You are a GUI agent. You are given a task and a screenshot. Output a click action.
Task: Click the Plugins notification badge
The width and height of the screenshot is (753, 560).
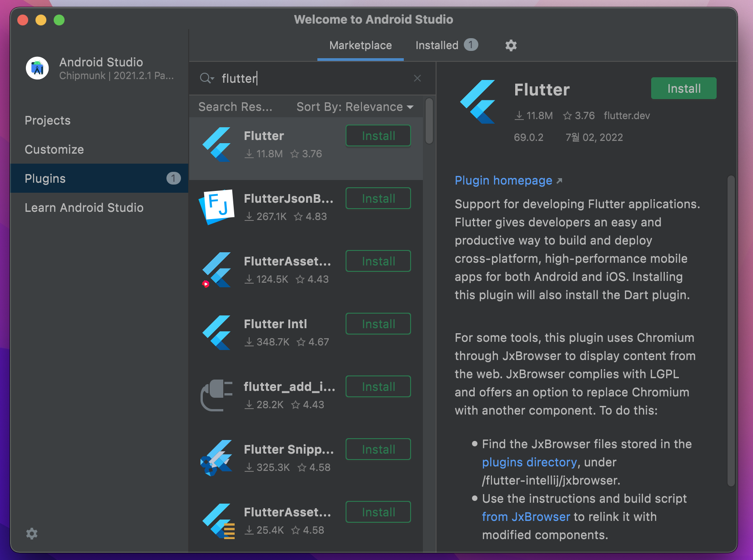(x=173, y=178)
